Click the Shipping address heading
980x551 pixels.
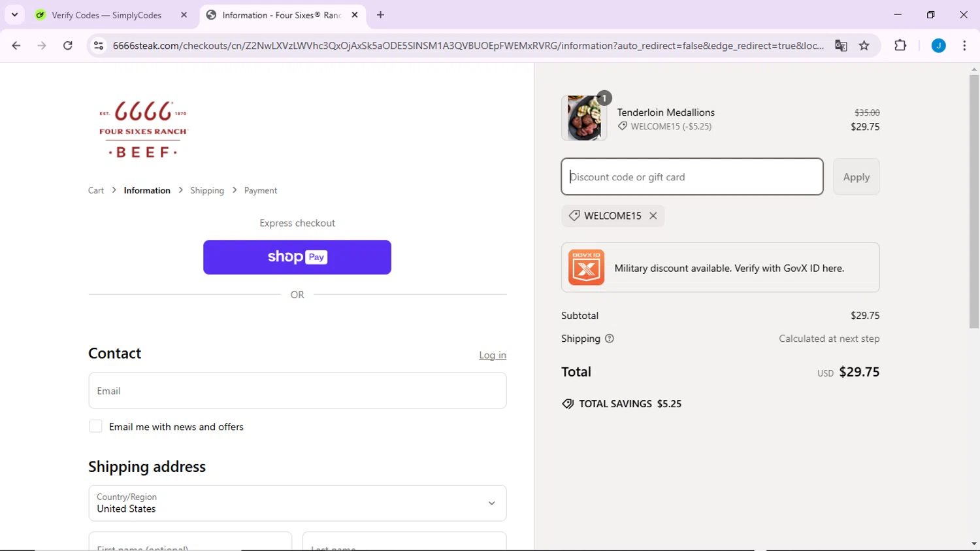[x=147, y=467]
